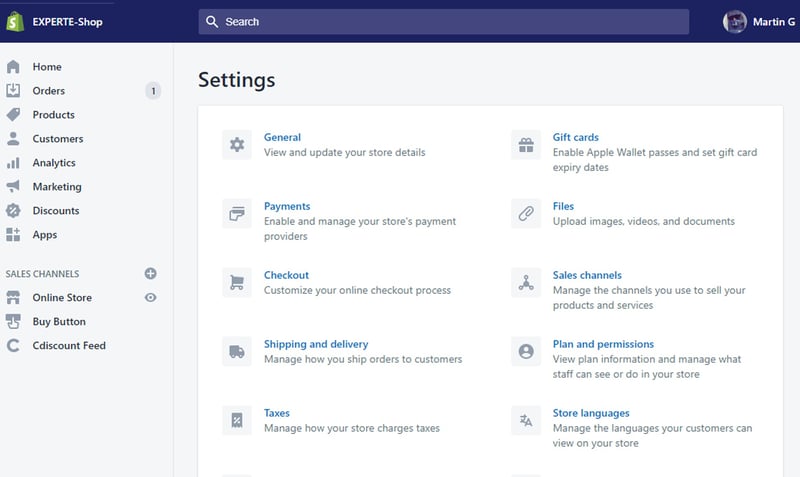Open the Taxes settings link

[x=277, y=413]
